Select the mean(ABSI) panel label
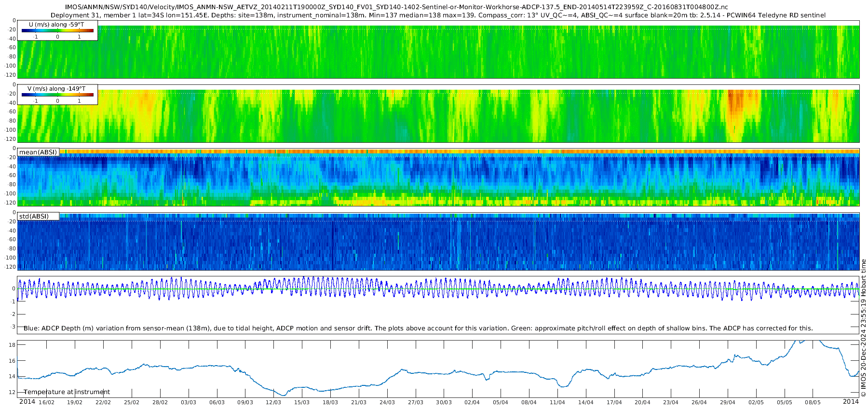The image size is (868, 410). [38, 152]
